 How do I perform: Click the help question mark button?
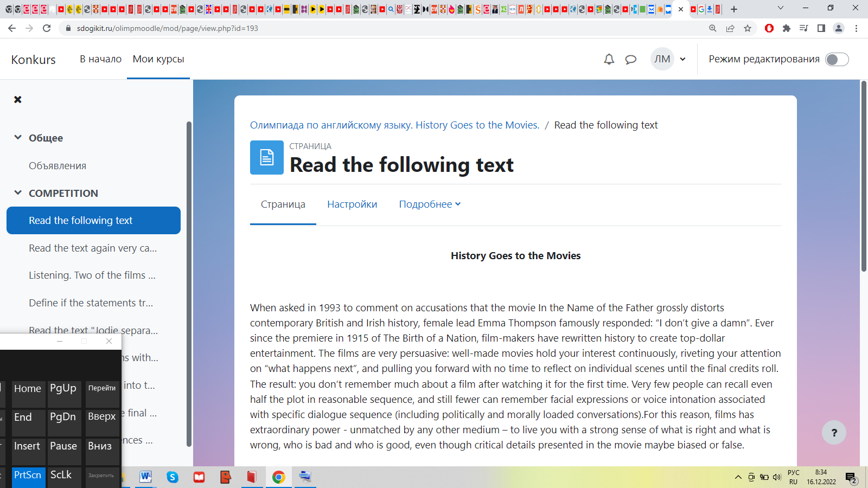pyautogui.click(x=834, y=433)
